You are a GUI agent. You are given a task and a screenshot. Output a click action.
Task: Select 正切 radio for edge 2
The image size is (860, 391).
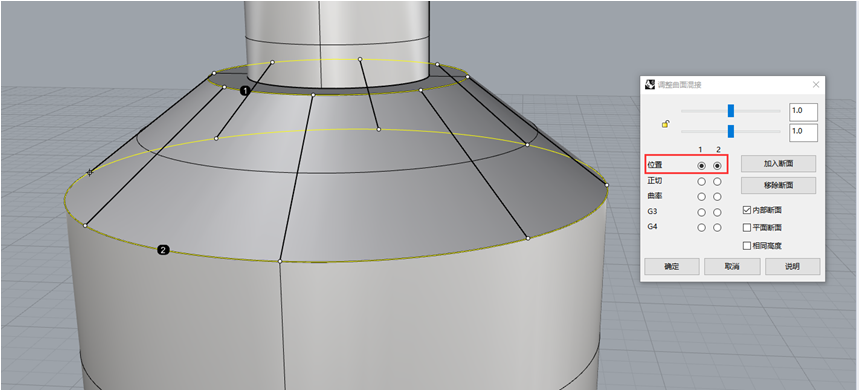click(717, 182)
